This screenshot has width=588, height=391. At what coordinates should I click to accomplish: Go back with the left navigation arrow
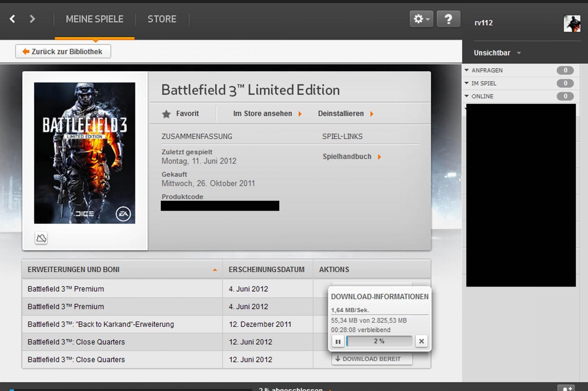pyautogui.click(x=12, y=19)
